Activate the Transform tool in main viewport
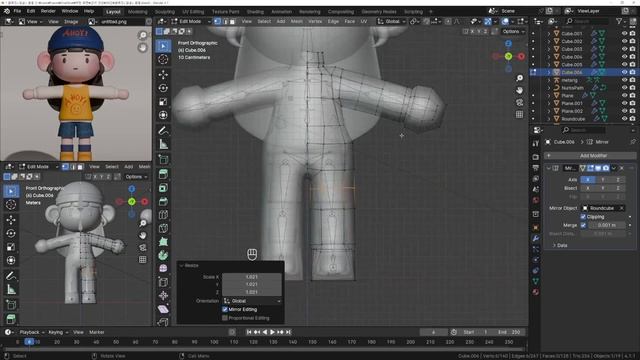This screenshot has width=640, height=360. (x=163, y=115)
